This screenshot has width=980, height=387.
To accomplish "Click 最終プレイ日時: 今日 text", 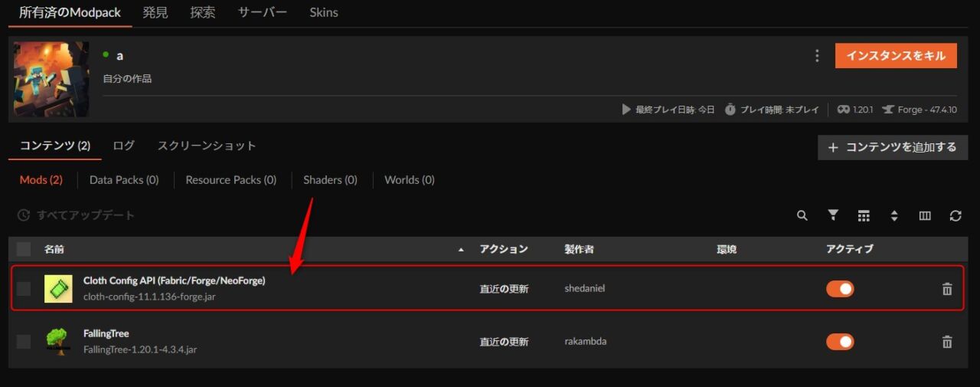I will [675, 110].
